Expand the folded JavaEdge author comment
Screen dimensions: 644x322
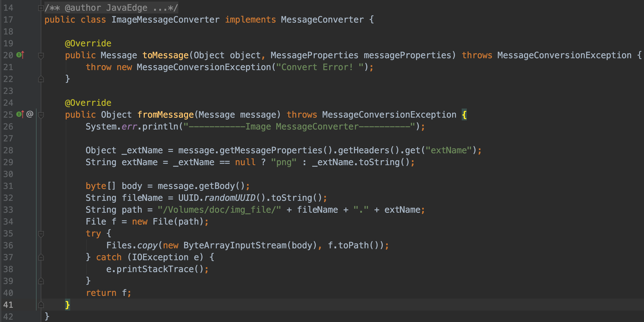41,8
